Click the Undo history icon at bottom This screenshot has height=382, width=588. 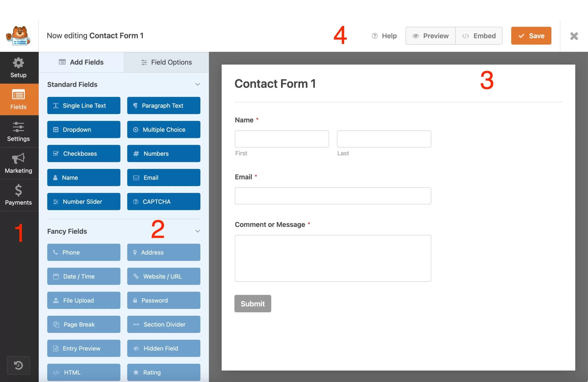18,365
